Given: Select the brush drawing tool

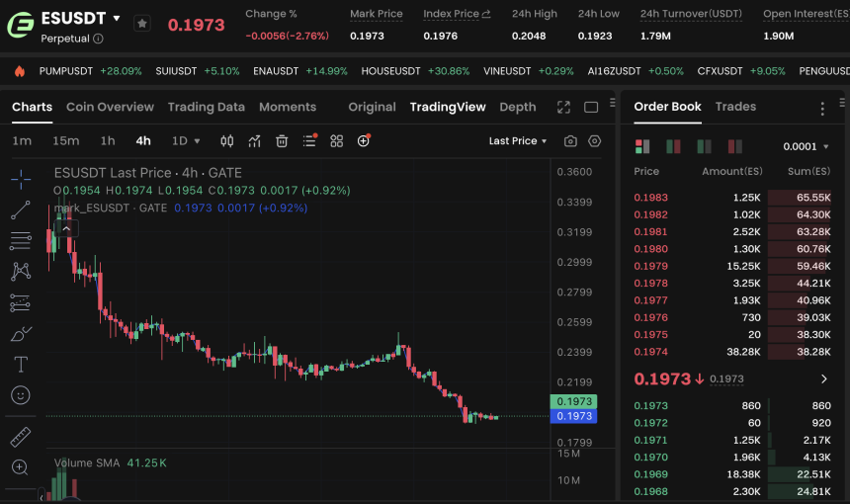Looking at the screenshot, I should click(21, 334).
